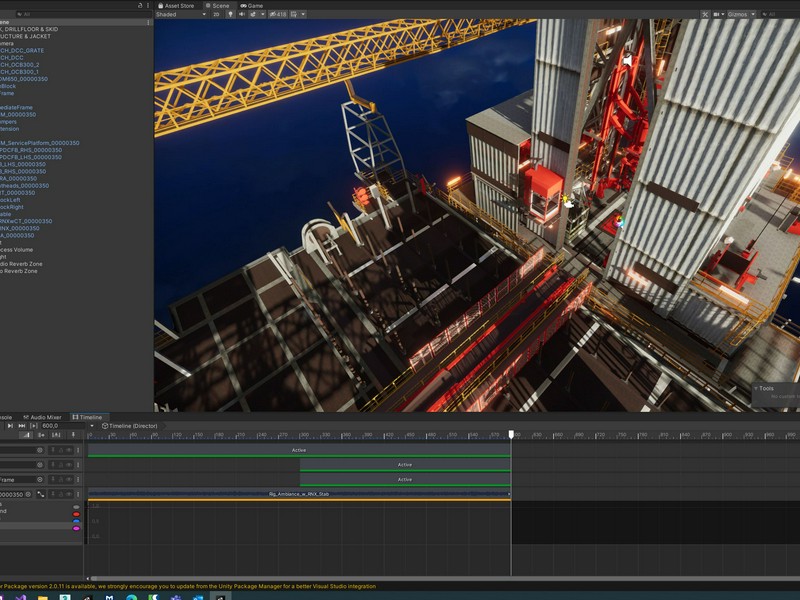This screenshot has width=800, height=600.
Task: Open the effects options dropdown arrow
Action: (263, 14)
